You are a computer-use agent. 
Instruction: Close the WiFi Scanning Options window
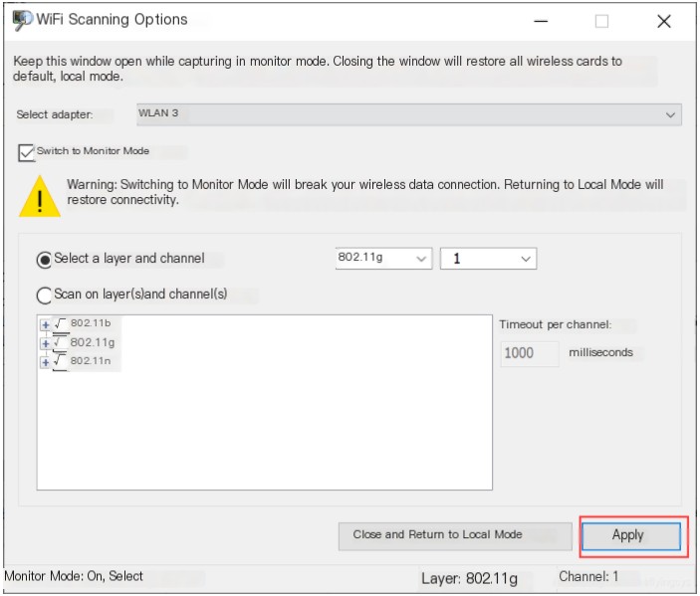pyautogui.click(x=664, y=21)
